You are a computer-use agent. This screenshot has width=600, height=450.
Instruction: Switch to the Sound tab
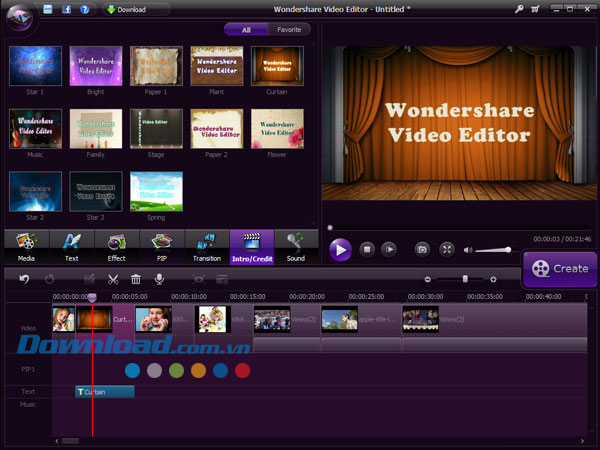(296, 247)
